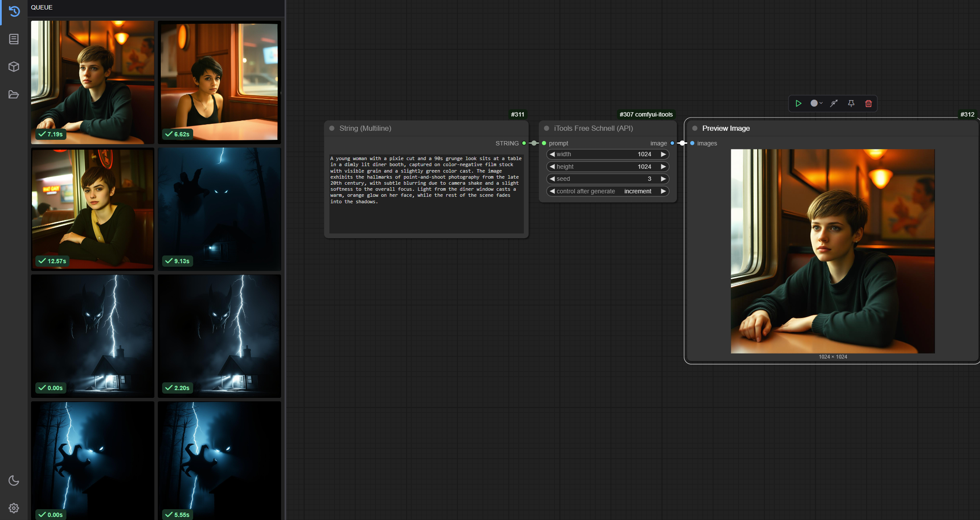The height and width of the screenshot is (520, 980).
Task: Open the node color picker dropdown
Action: [x=816, y=104]
